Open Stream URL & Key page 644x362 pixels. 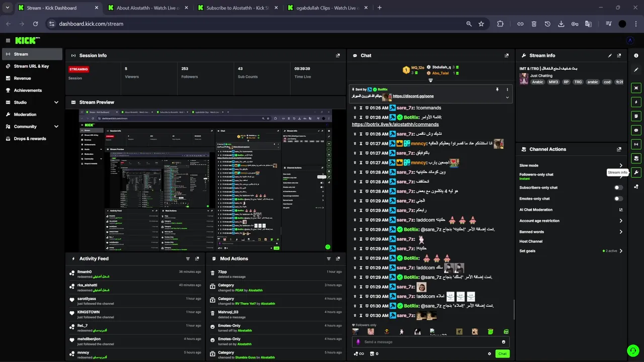pyautogui.click(x=31, y=66)
